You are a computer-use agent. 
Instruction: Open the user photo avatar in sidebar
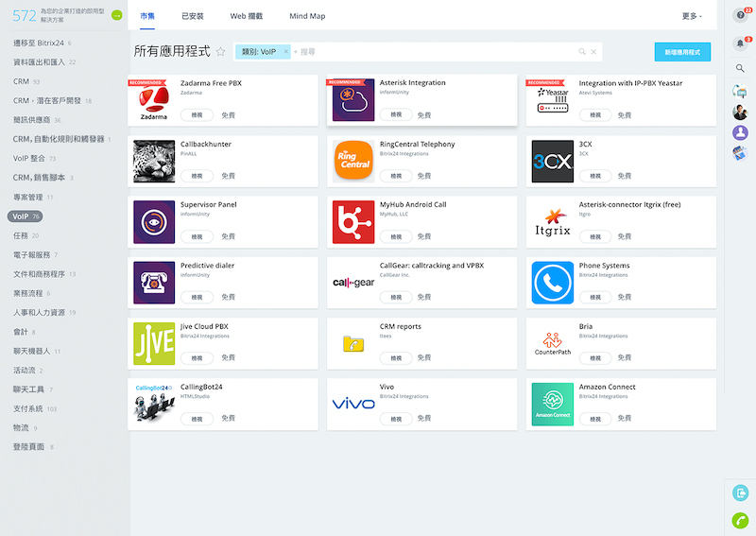tap(740, 112)
